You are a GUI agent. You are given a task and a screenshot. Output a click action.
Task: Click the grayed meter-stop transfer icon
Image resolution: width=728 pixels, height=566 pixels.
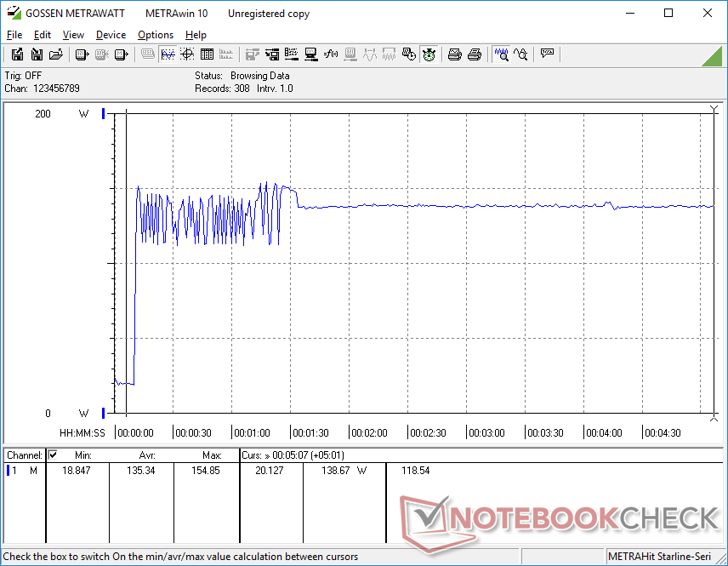coord(102,54)
